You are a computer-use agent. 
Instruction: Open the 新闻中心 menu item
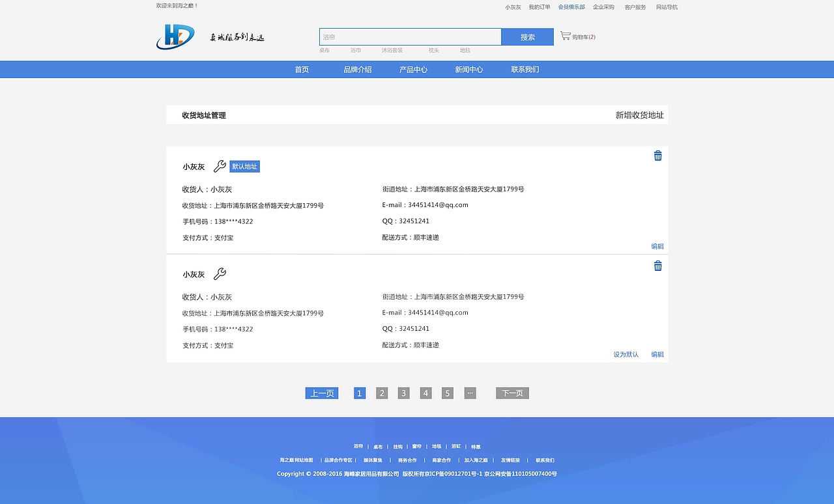click(x=469, y=68)
